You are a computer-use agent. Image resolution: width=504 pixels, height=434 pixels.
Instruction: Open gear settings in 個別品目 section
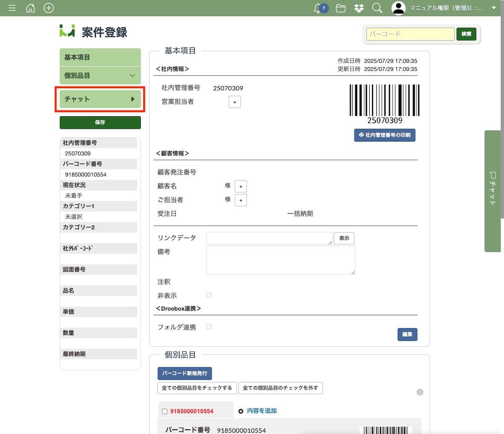420,392
